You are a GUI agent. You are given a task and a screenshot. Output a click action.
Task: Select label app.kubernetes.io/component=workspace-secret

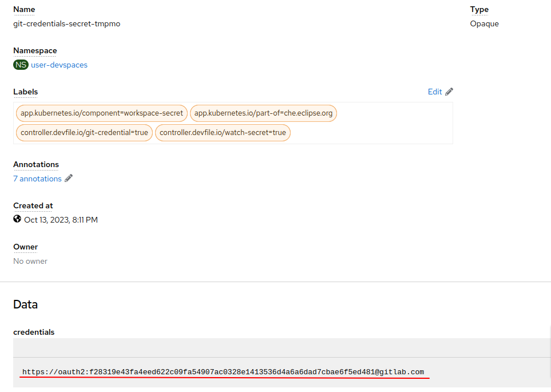click(101, 113)
